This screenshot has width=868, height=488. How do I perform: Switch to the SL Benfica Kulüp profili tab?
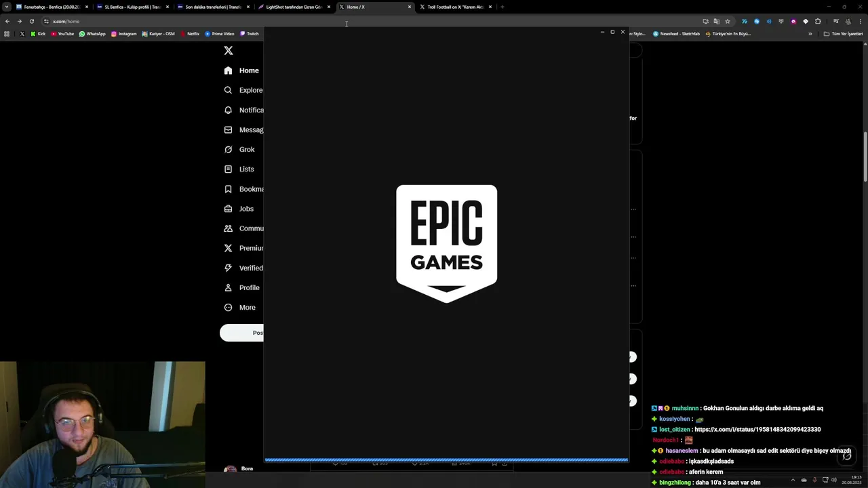[133, 7]
